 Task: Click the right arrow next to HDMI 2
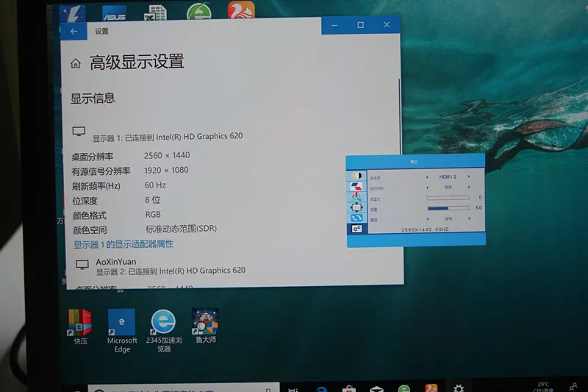[469, 177]
